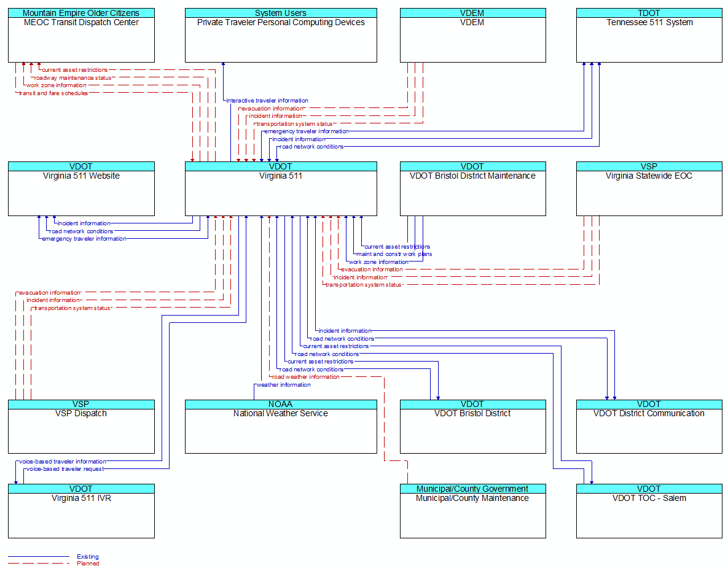Select the central Virginia 511 node
The image size is (728, 574).
click(281, 189)
